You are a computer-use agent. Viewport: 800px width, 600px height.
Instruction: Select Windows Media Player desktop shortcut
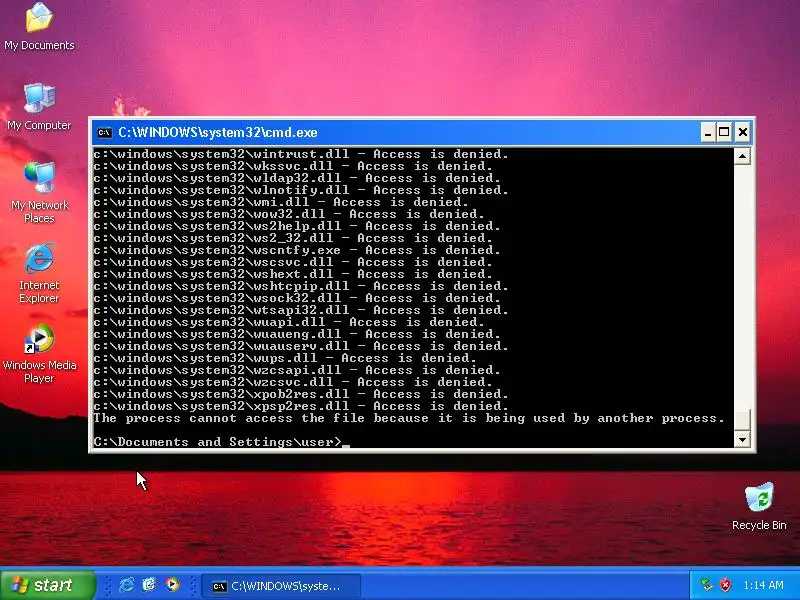coord(39,353)
